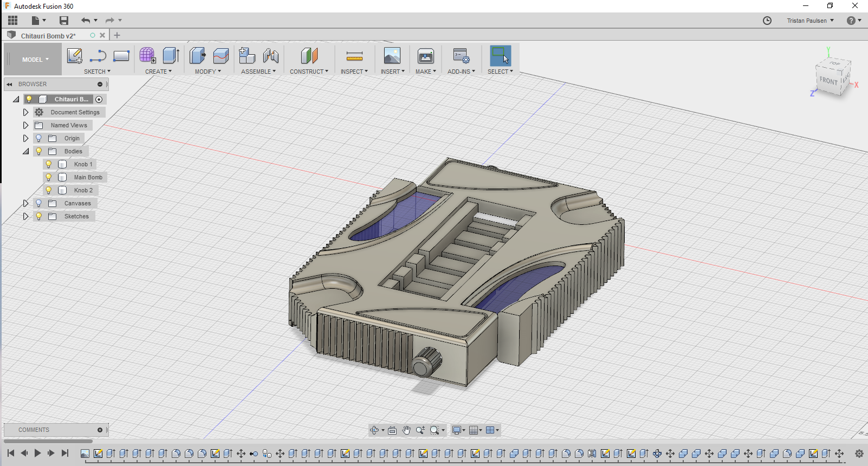Viewport: 868px width, 466px height.
Task: Open the Help question mark icon
Action: coord(851,21)
